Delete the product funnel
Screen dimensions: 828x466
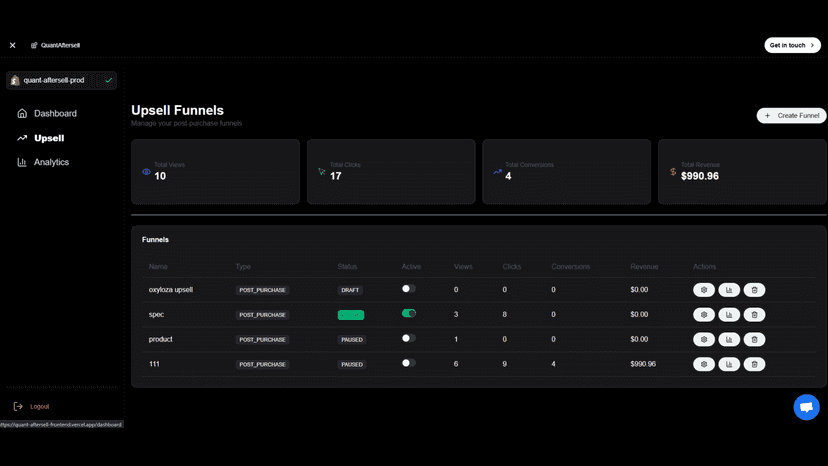tap(755, 340)
